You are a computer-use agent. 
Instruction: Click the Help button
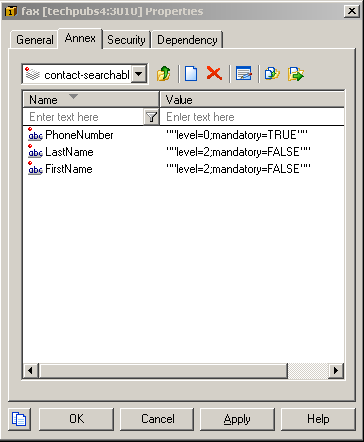(x=318, y=419)
